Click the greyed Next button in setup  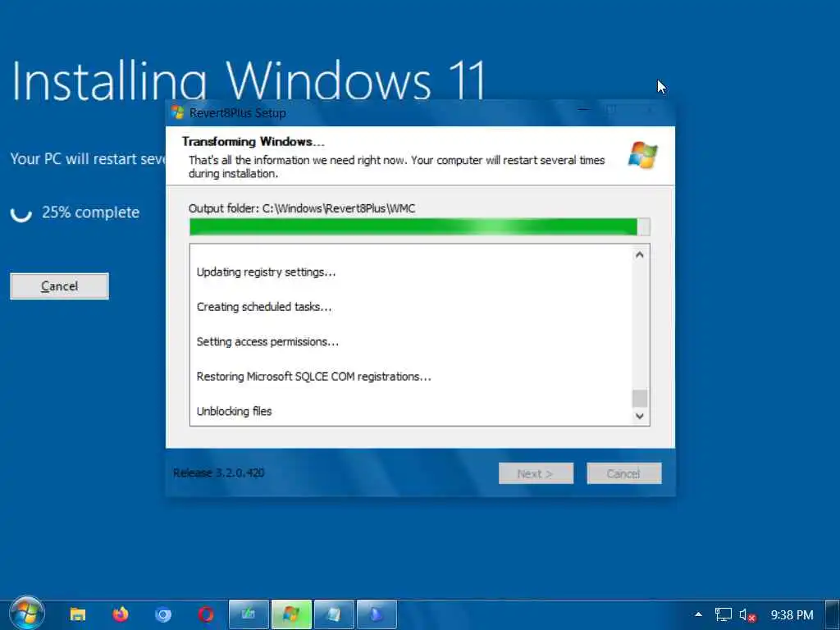tap(536, 473)
